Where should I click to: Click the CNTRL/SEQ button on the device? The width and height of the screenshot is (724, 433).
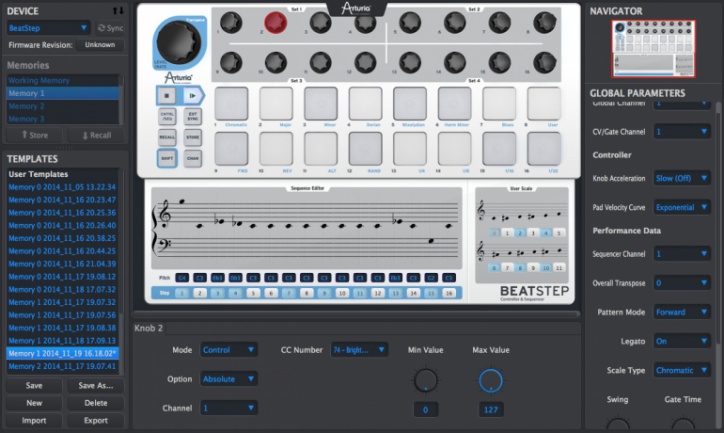click(167, 116)
